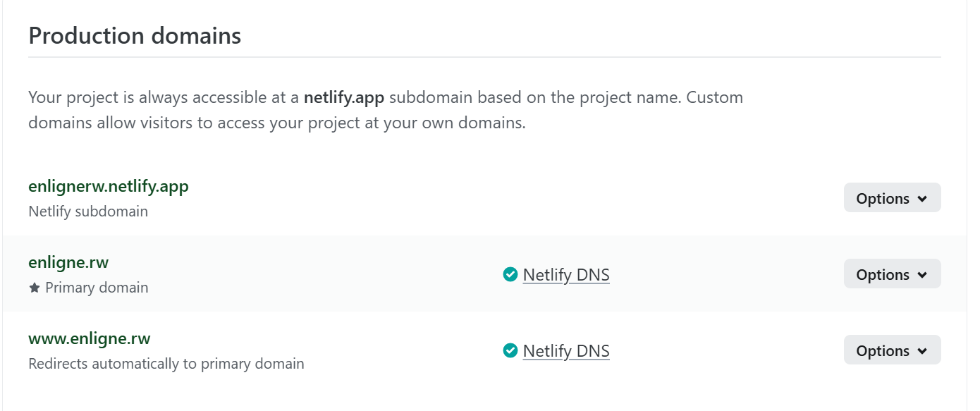Screen dimensions: 980x411
Task: Click the star icon next to Primary domain
Action: pos(35,288)
